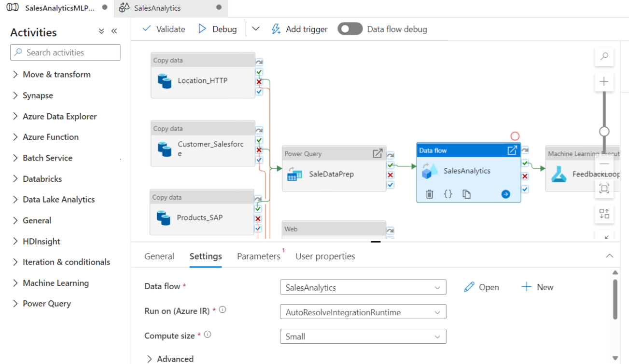Click the canvas zoom slider handle
This screenshot has height=364, width=629.
tap(604, 132)
